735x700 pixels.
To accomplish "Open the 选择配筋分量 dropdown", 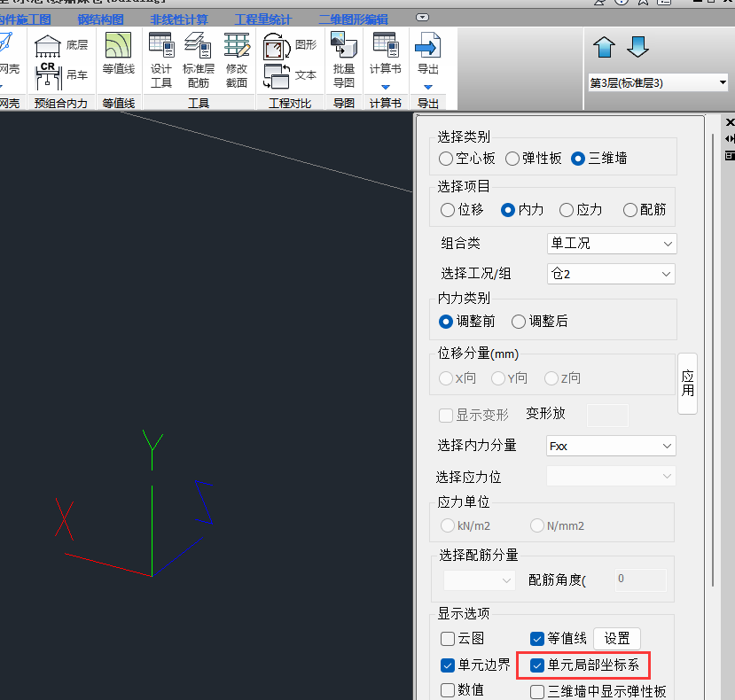I will pyautogui.click(x=479, y=580).
